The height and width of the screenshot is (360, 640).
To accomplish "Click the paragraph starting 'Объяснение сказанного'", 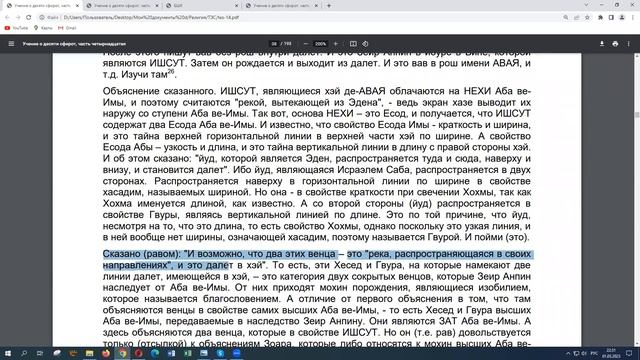I will point(317,164).
